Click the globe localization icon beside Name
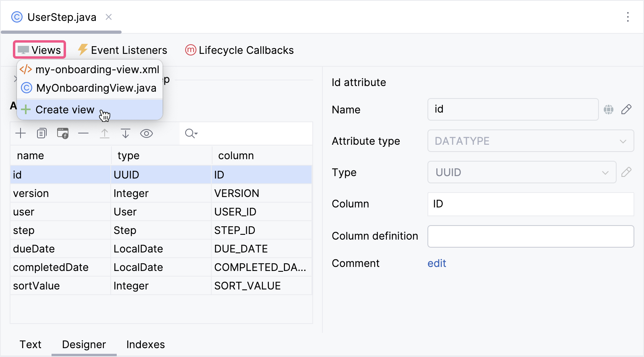Image resolution: width=644 pixels, height=357 pixels. pyautogui.click(x=608, y=109)
